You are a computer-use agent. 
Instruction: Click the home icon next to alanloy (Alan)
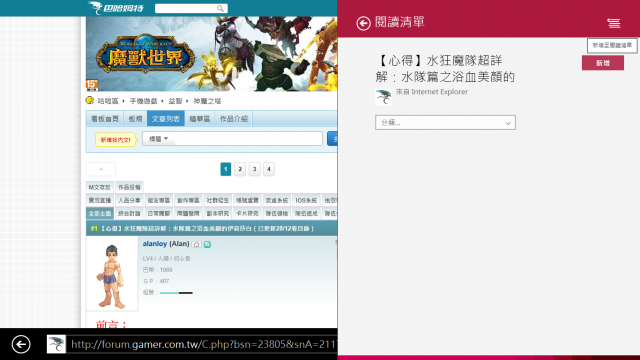(197, 244)
